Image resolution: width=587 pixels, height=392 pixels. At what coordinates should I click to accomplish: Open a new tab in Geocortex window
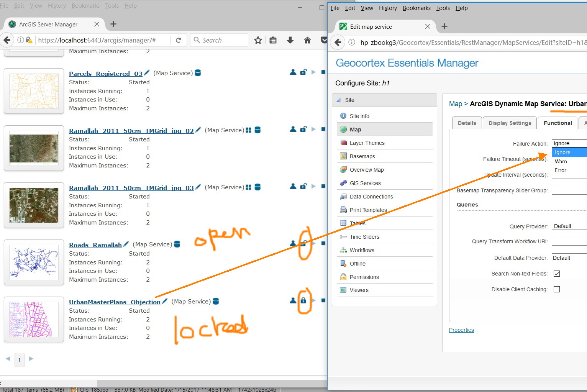pyautogui.click(x=444, y=26)
